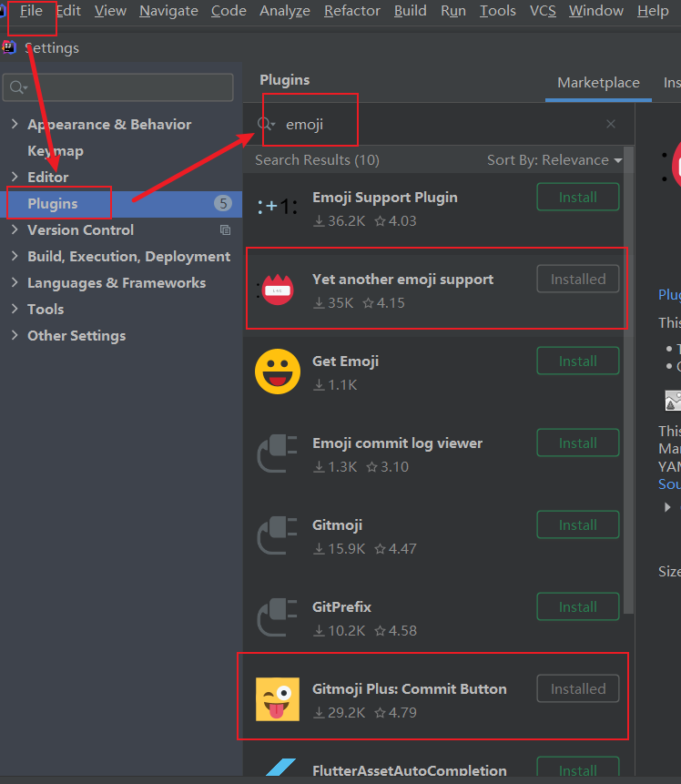Select the Emoji Support Plugin entry title
This screenshot has height=784, width=681.
click(x=385, y=197)
